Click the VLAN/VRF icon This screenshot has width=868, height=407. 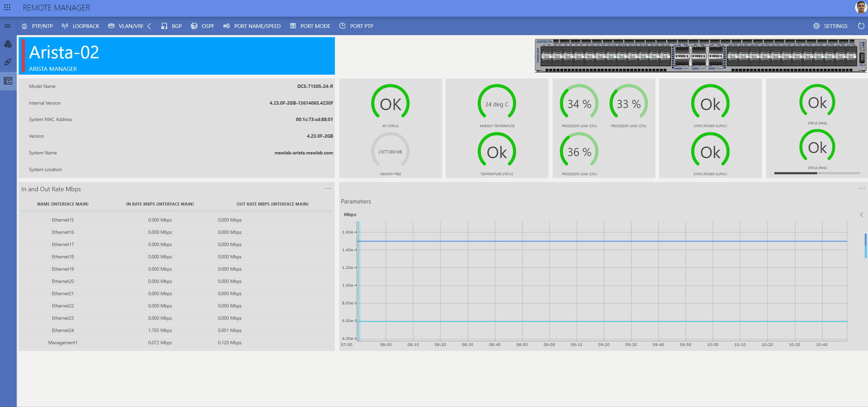click(x=111, y=26)
